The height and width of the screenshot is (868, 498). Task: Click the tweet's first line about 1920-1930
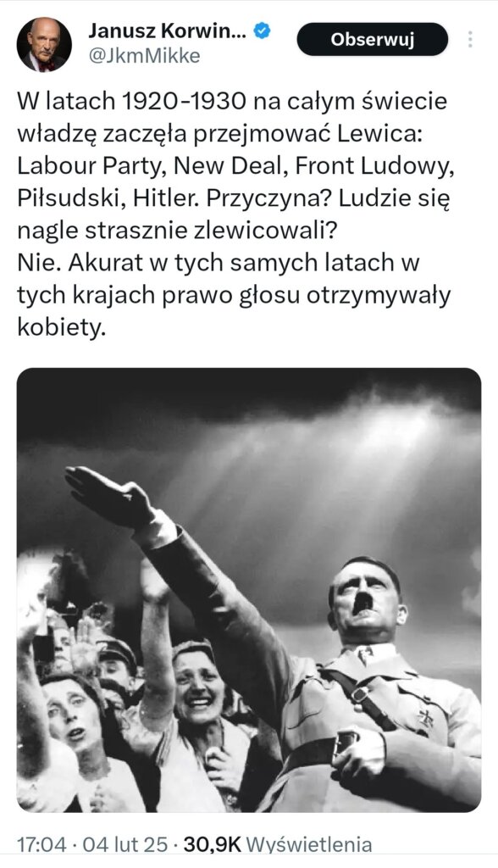pos(232,102)
